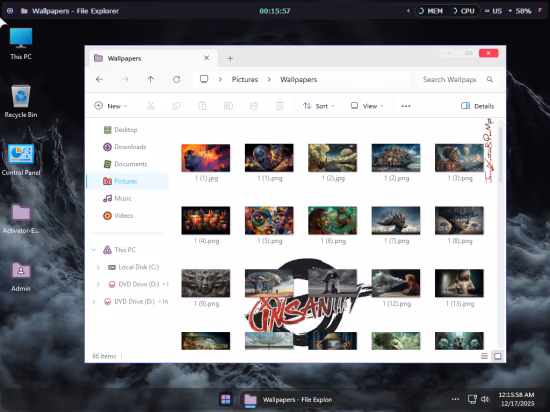Click Wallpapers in the address breadcrumb
The height and width of the screenshot is (412, 550).
point(299,80)
